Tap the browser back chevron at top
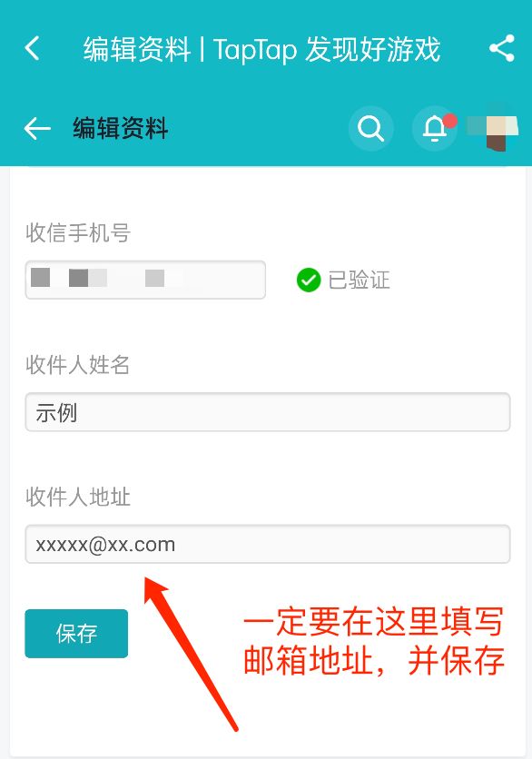Image resolution: width=532 pixels, height=759 pixels. pos(32,48)
